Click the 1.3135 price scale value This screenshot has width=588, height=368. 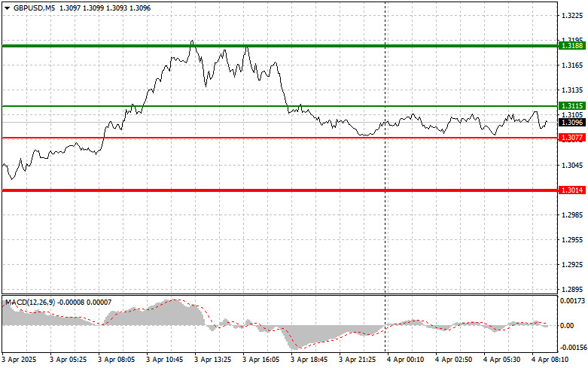pyautogui.click(x=572, y=90)
